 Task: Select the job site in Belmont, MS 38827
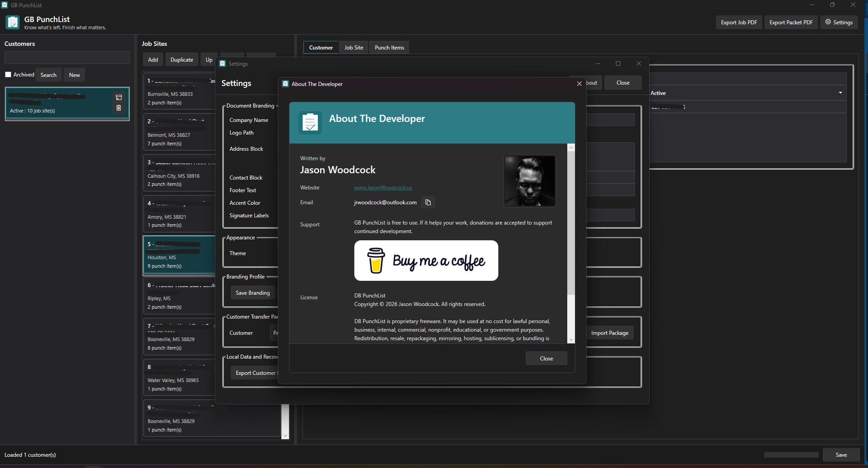(x=179, y=132)
